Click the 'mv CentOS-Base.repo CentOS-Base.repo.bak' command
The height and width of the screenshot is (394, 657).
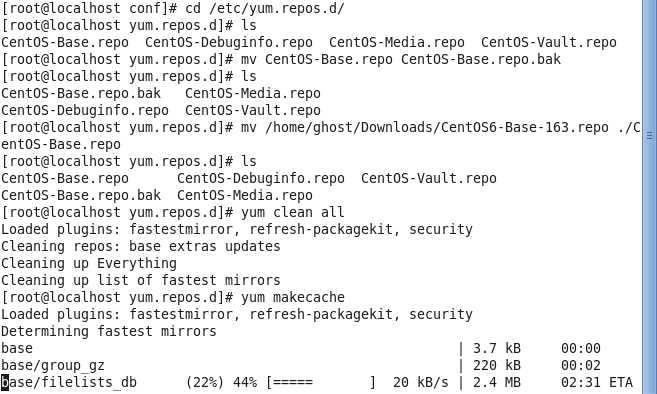[x=401, y=59]
